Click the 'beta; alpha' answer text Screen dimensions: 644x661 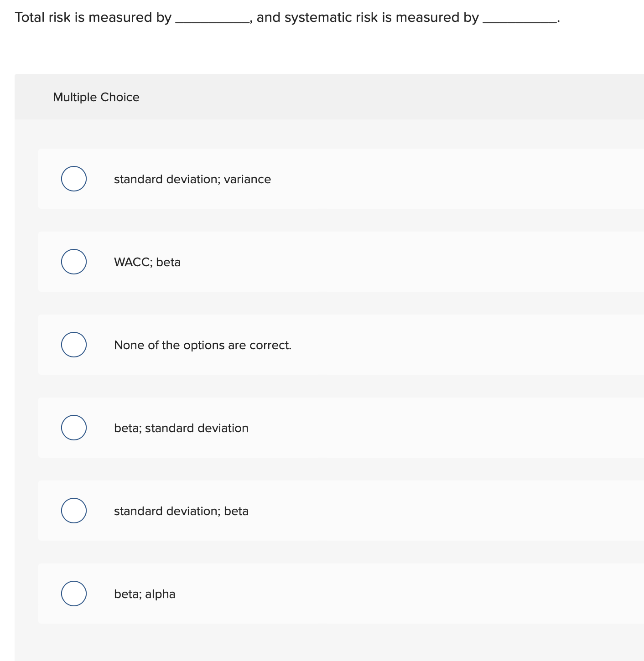coord(145,594)
